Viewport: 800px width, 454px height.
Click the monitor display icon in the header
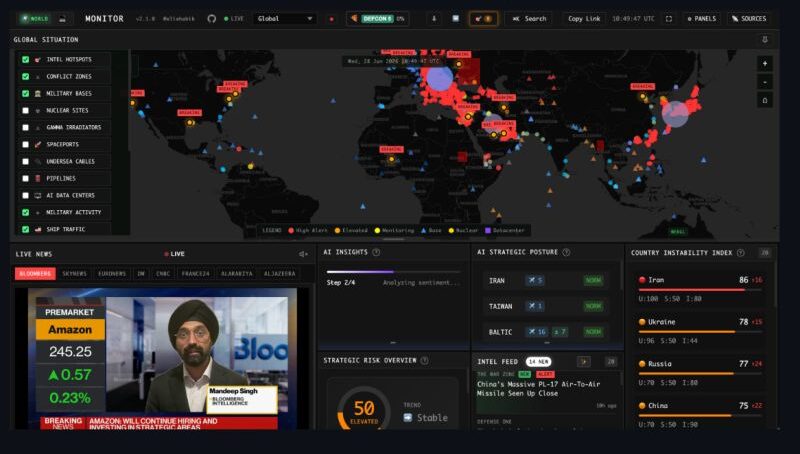click(456, 19)
